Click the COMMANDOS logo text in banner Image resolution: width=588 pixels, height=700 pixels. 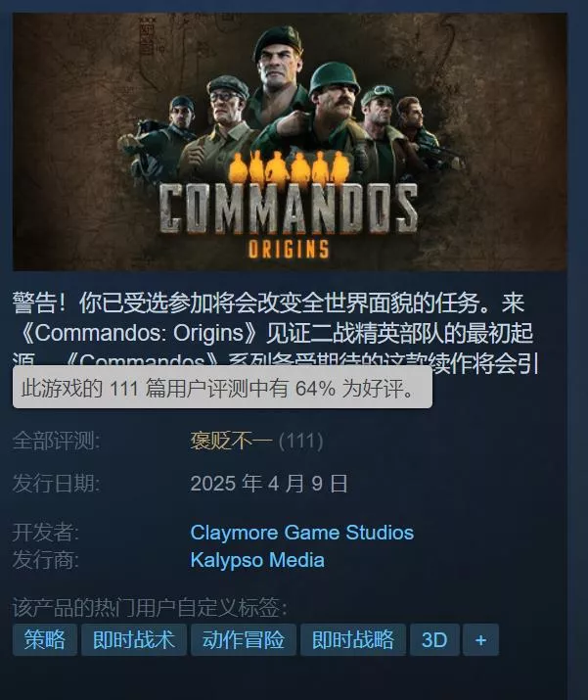[289, 209]
